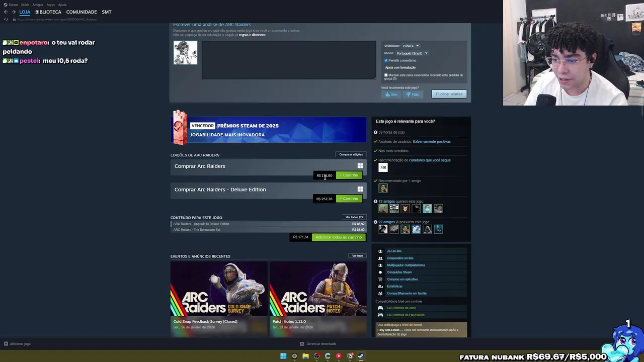Open ARC Raiders - Upgrade to Deluxe Edition row
This screenshot has height=362, width=644.
[269, 224]
